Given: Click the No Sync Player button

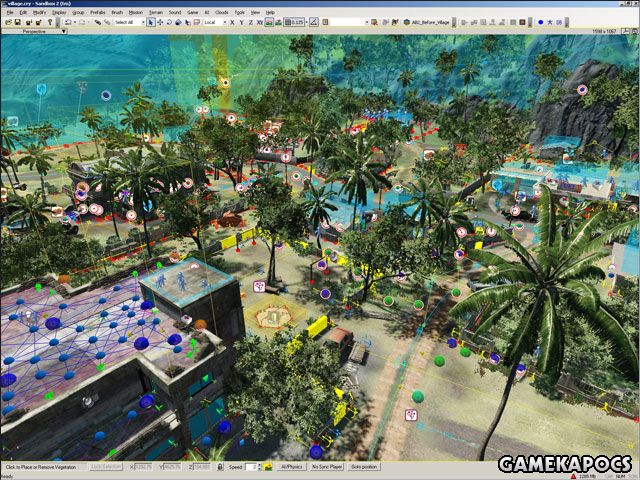Looking at the screenshot, I should 327,467.
